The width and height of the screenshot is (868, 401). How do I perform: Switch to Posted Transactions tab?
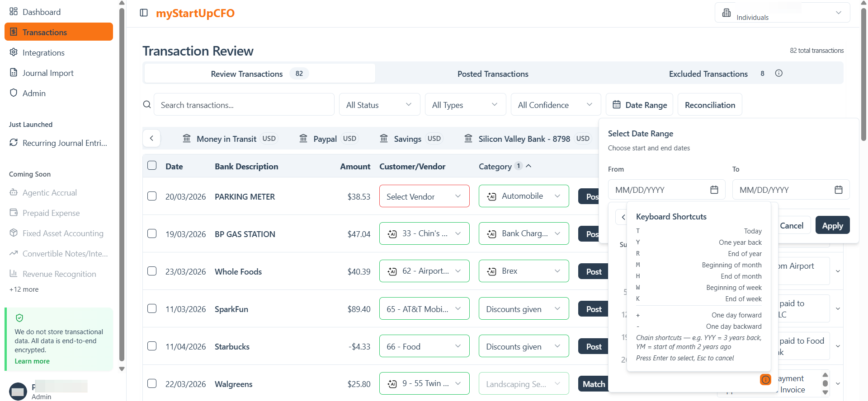coord(493,74)
